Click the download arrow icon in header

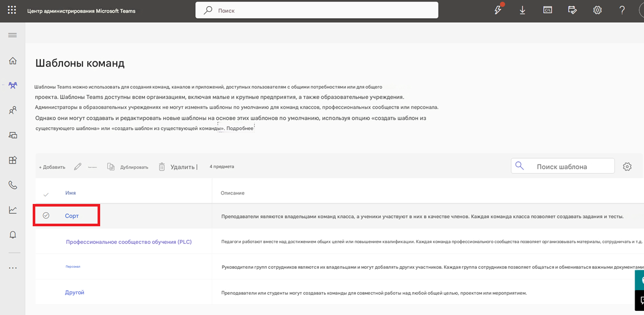point(523,10)
